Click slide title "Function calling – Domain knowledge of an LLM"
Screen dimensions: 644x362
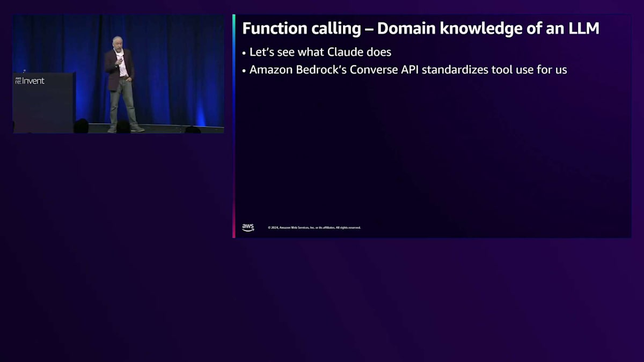pyautogui.click(x=421, y=28)
